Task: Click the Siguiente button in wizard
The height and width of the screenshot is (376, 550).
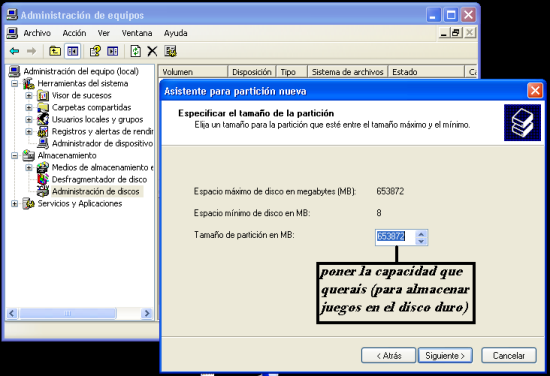Action: click(x=445, y=355)
